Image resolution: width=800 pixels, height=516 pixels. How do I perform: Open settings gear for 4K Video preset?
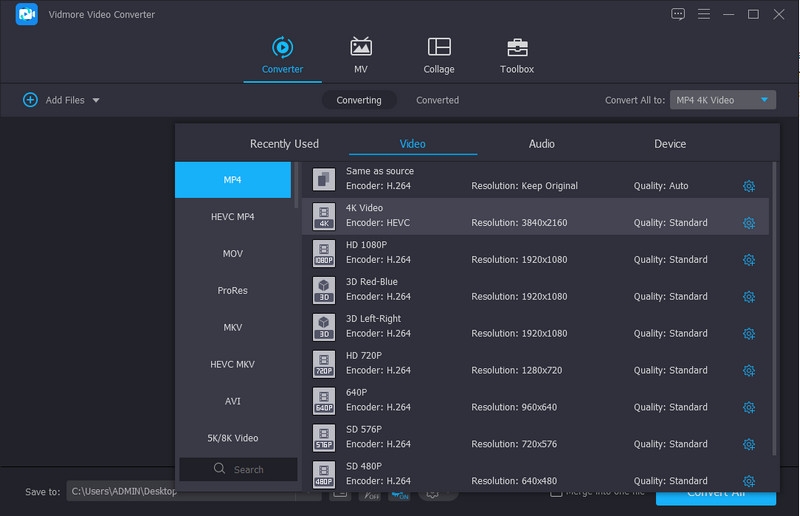pos(749,223)
